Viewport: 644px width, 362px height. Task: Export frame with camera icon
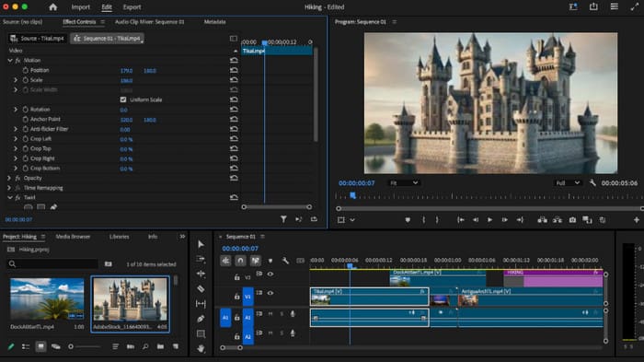(572, 220)
